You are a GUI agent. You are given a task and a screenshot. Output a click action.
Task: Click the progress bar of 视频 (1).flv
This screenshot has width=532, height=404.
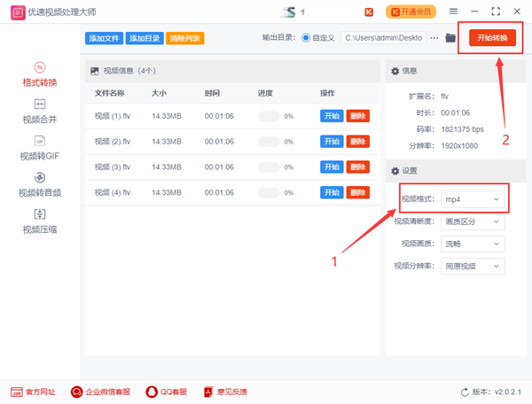pyautogui.click(x=269, y=116)
